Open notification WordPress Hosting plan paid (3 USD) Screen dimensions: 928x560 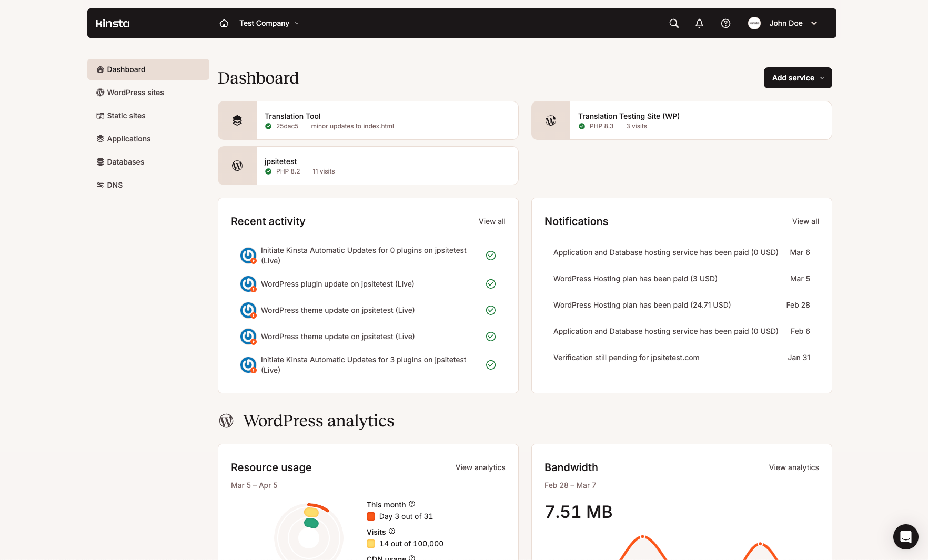click(682, 279)
